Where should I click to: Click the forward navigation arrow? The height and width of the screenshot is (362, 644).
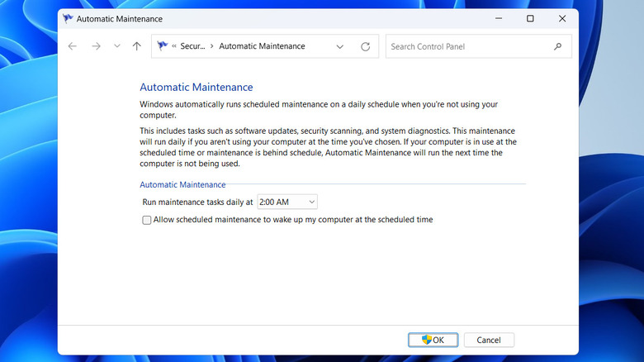coord(96,47)
